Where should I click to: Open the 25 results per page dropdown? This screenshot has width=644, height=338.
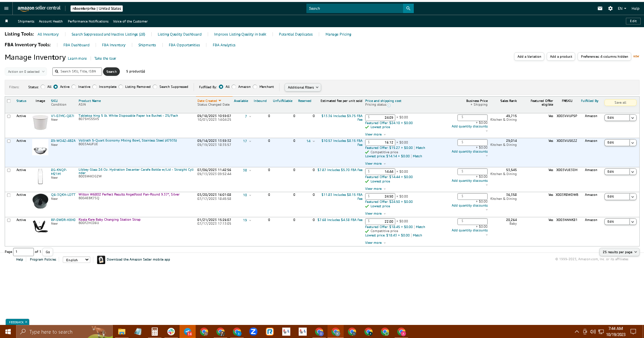pos(619,252)
